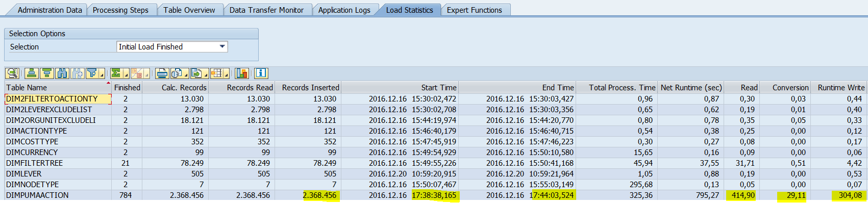This screenshot has height=203, width=868.
Task: Open the filter options dropdown arrow
Action: (x=102, y=73)
